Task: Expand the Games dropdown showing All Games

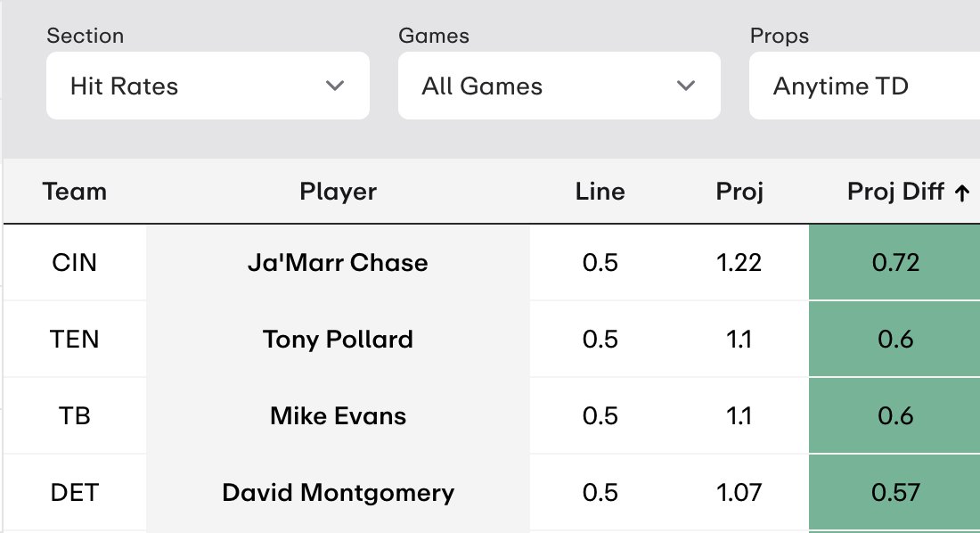Action: 559,86
